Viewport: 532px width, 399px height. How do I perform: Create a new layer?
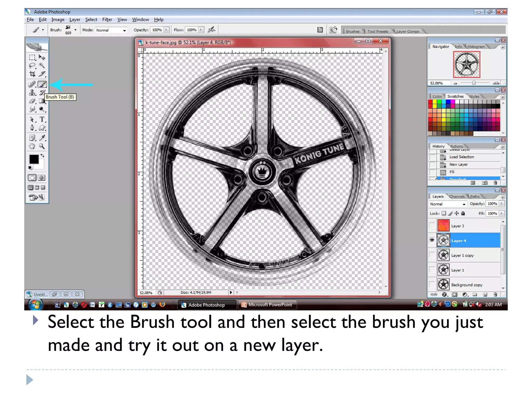point(485,295)
